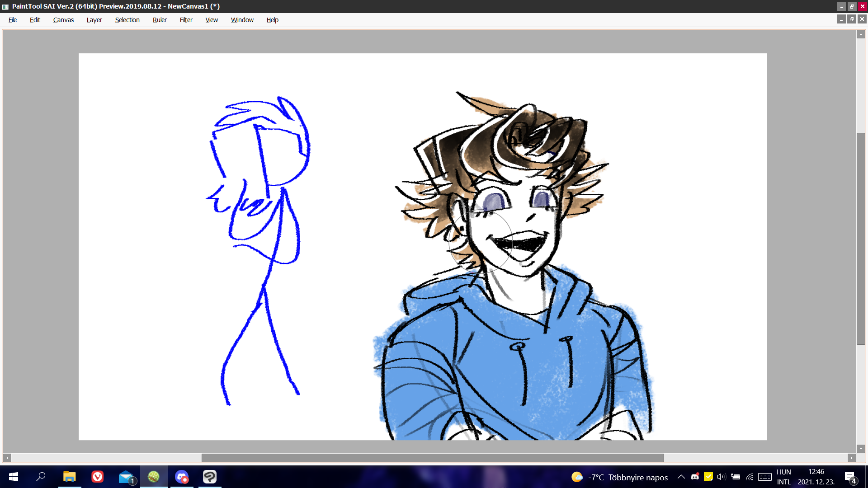Open the Vivaldi browser from taskbar

click(x=97, y=477)
